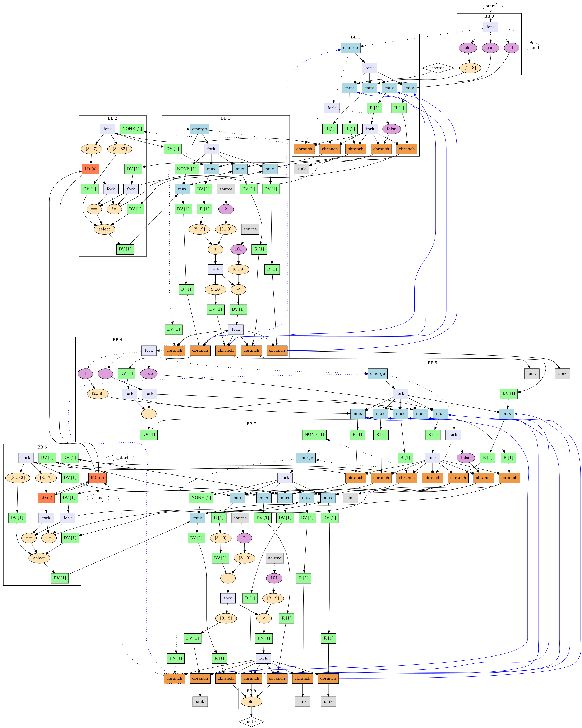Select the != comparator in BB 6
Screen dimensions: 582x728
[49, 538]
